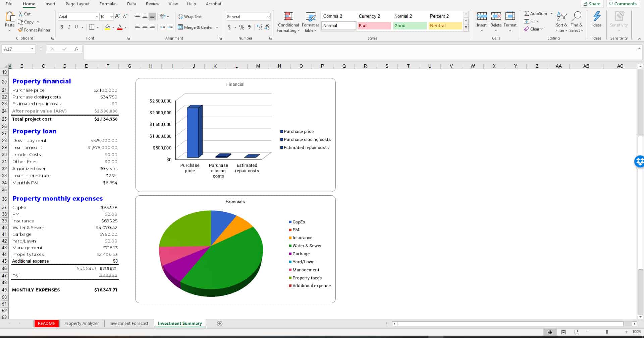The height and width of the screenshot is (338, 644).
Task: Switch to the Formulas ribbon tab
Action: (x=108, y=4)
